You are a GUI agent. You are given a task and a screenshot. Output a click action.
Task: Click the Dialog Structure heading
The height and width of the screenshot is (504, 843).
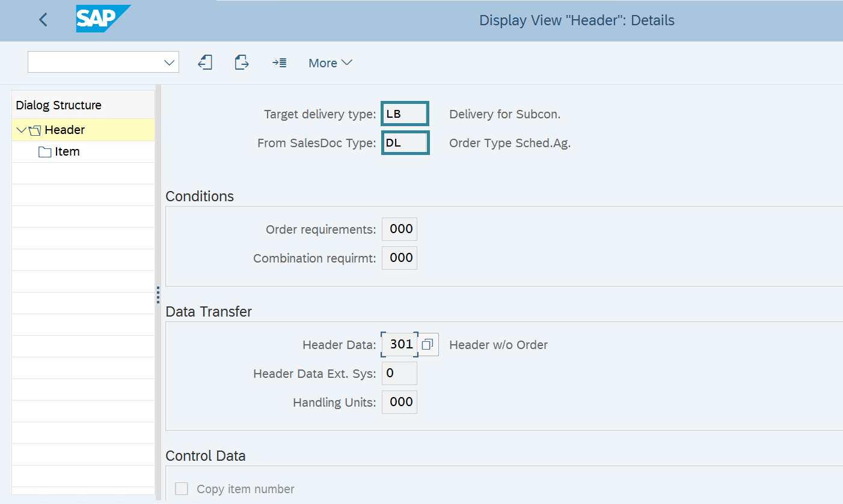pos(58,105)
